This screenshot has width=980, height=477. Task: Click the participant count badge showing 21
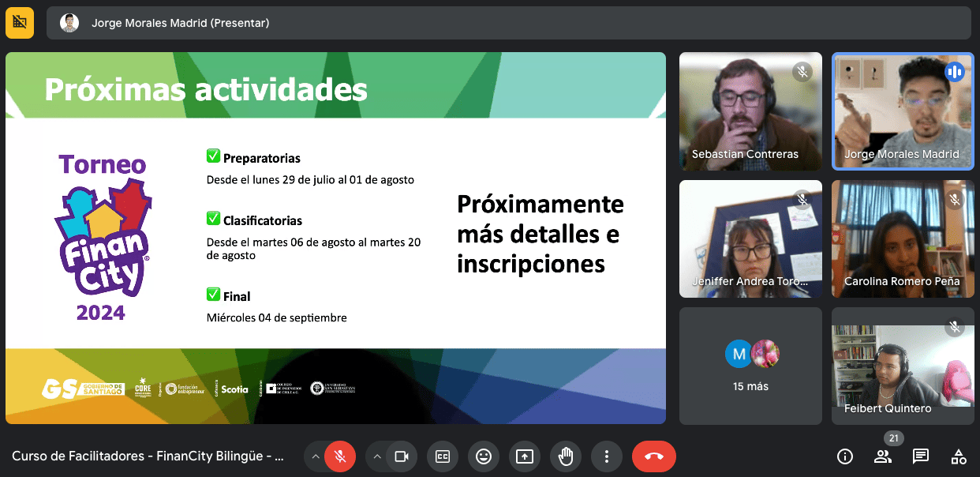click(x=894, y=438)
